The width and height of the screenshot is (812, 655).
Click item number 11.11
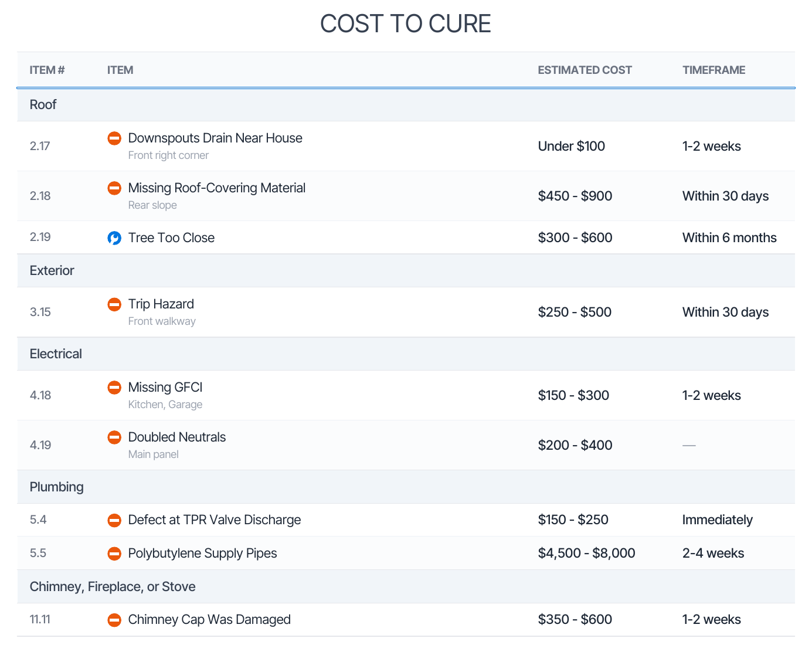pyautogui.click(x=40, y=620)
